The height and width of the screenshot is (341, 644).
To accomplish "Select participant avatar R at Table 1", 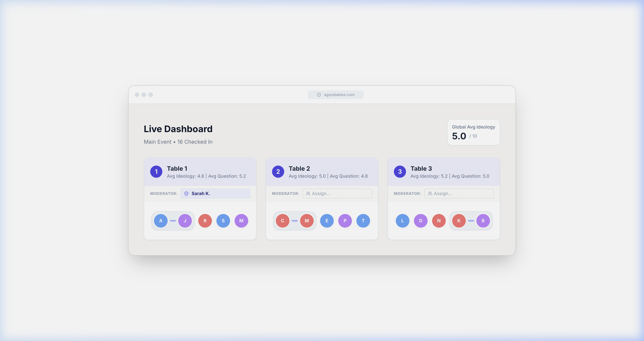I will 205,221.
